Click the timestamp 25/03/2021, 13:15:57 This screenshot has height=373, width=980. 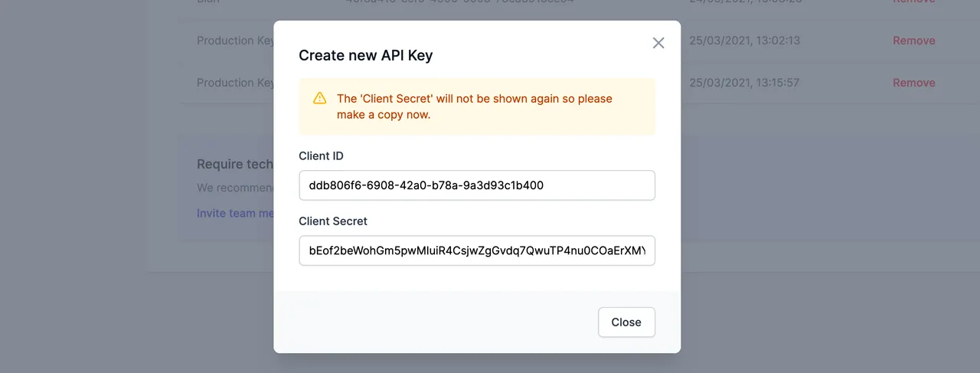pyautogui.click(x=744, y=83)
